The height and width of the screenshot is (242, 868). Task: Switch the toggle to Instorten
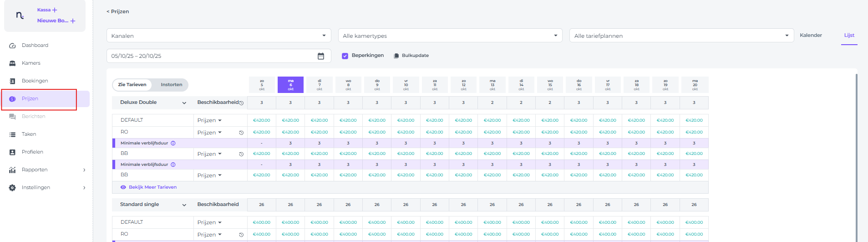pyautogui.click(x=171, y=85)
